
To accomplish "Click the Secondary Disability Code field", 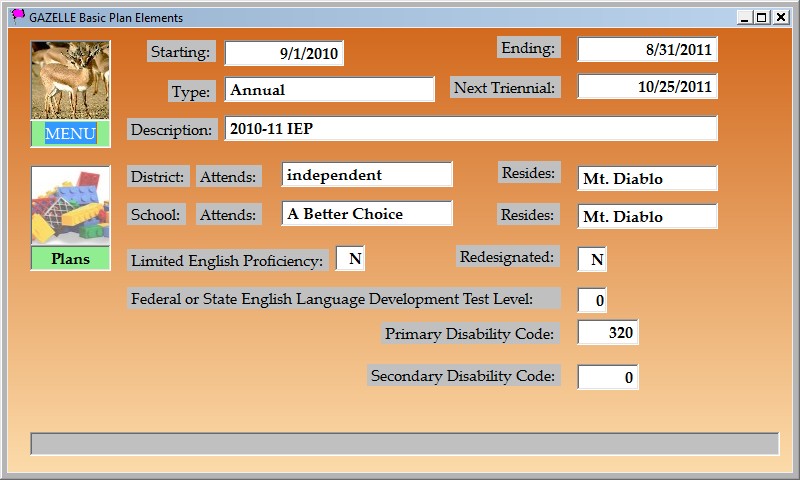I will pos(607,377).
